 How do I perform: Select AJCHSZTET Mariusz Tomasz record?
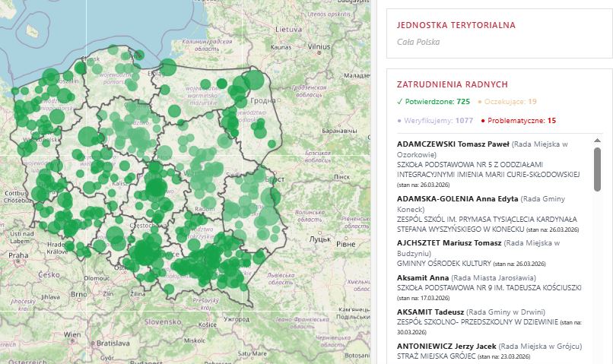coord(449,243)
